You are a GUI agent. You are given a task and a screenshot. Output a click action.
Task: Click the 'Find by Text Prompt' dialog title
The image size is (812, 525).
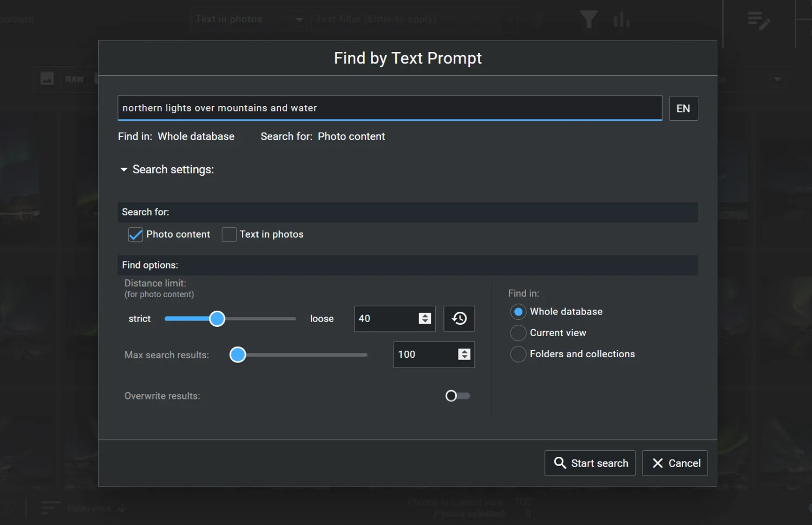(408, 58)
